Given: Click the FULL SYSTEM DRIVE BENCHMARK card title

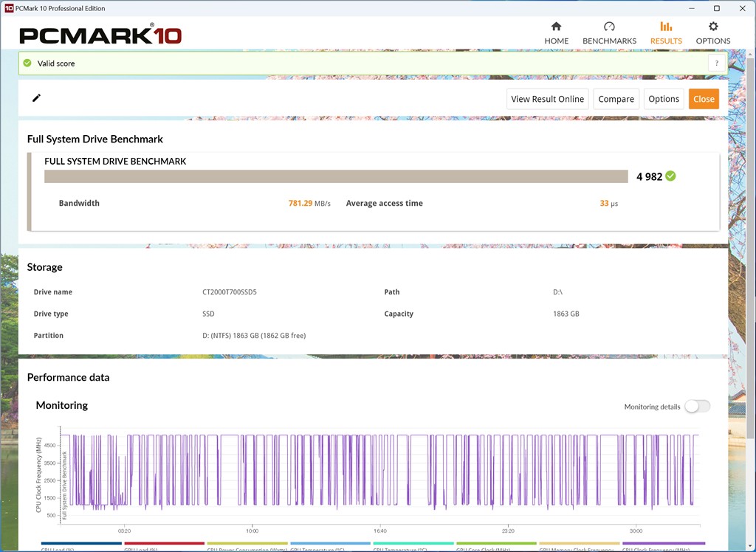Looking at the screenshot, I should [115, 162].
